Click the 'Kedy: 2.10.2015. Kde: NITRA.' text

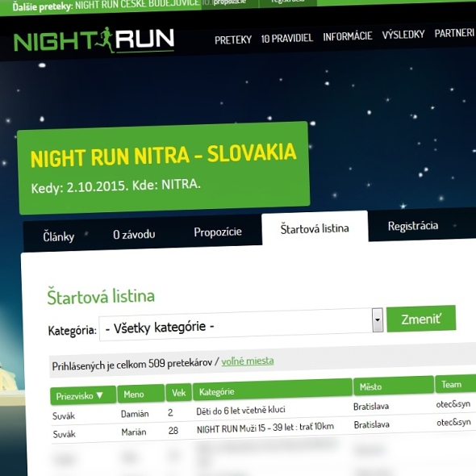coord(115,186)
